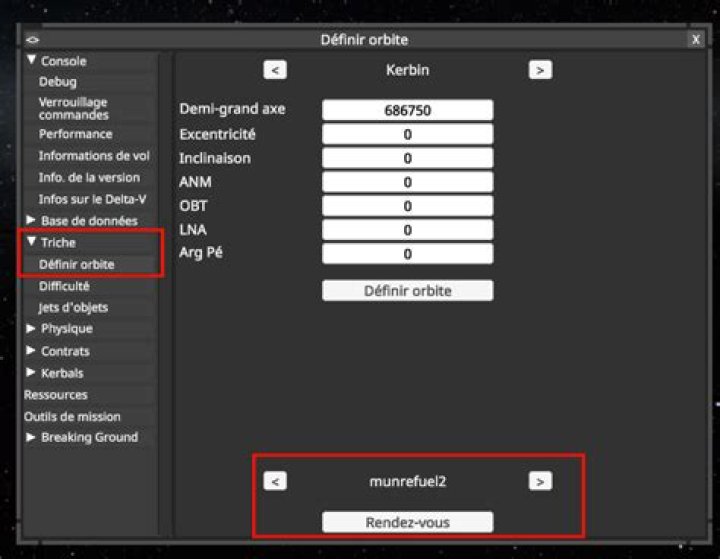Open Informations de vol
Screen dimensions: 720x559
(x=94, y=156)
